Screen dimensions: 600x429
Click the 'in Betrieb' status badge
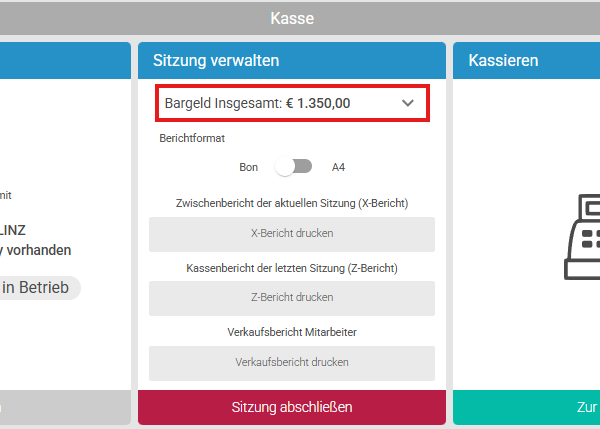click(38, 288)
